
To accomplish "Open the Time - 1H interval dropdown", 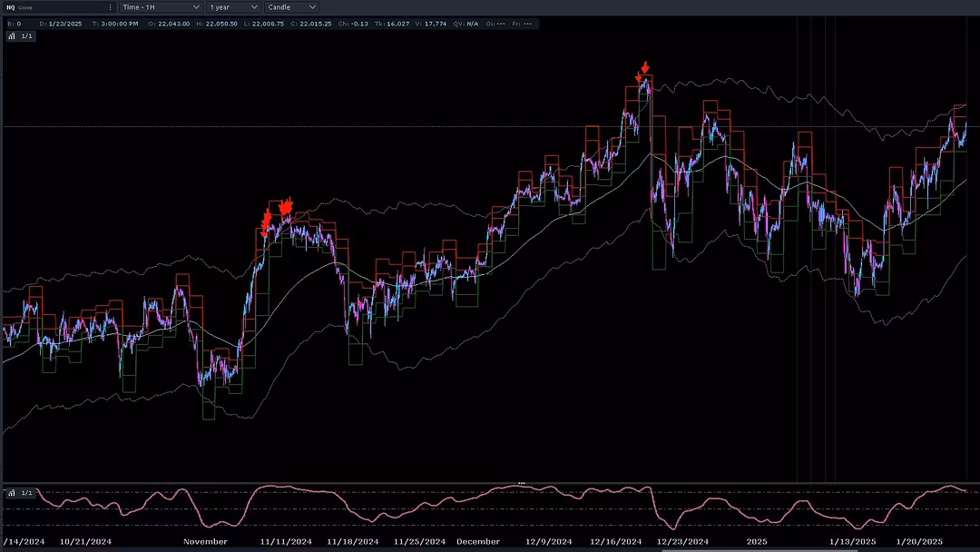I will tap(160, 7).
